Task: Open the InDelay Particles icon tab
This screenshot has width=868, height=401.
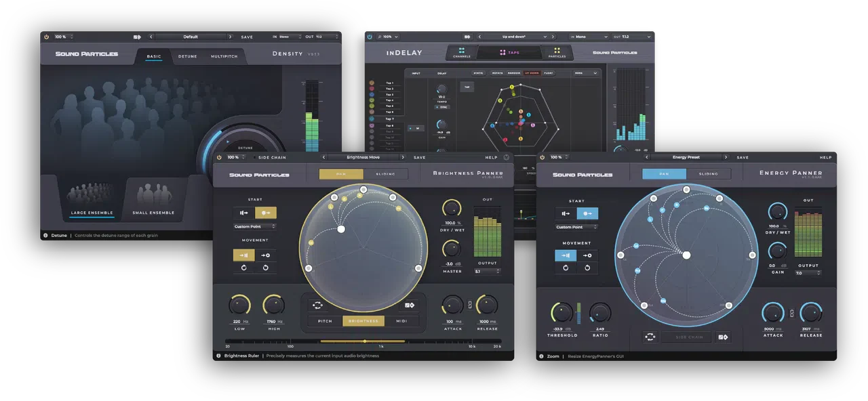Action: pyautogui.click(x=557, y=51)
